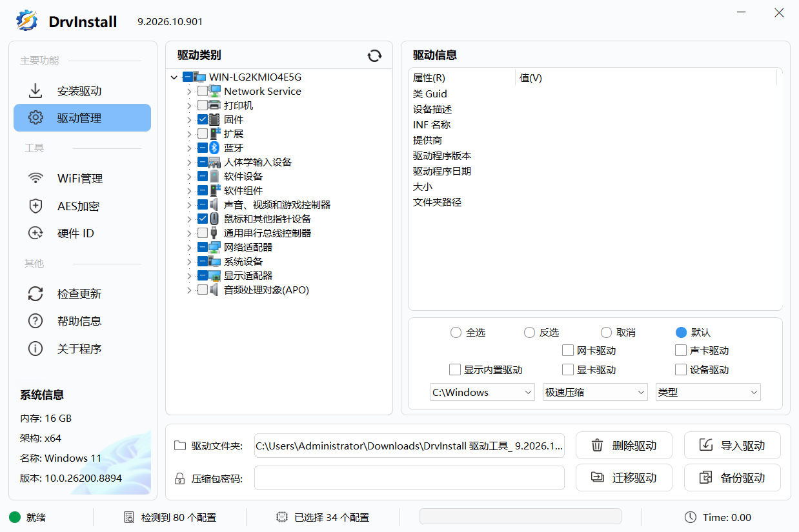Click the DrvInstall logo icon
Viewport: 799px width, 532px height.
(27, 21)
